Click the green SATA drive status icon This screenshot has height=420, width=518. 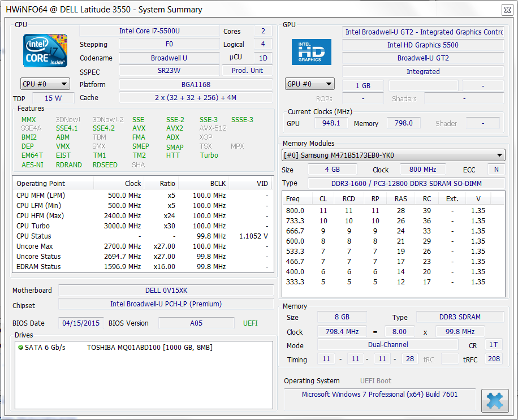click(20, 347)
